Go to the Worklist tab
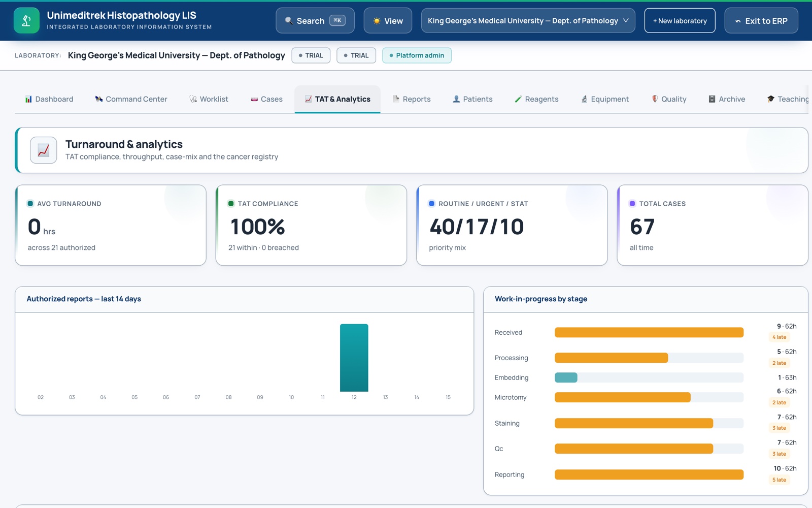 [x=209, y=99]
